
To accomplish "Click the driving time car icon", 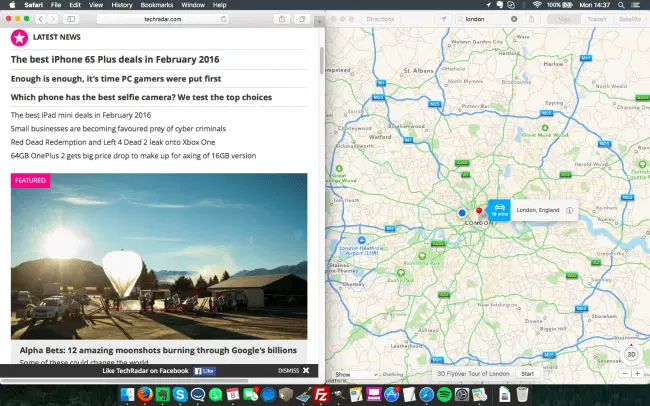I will (500, 210).
